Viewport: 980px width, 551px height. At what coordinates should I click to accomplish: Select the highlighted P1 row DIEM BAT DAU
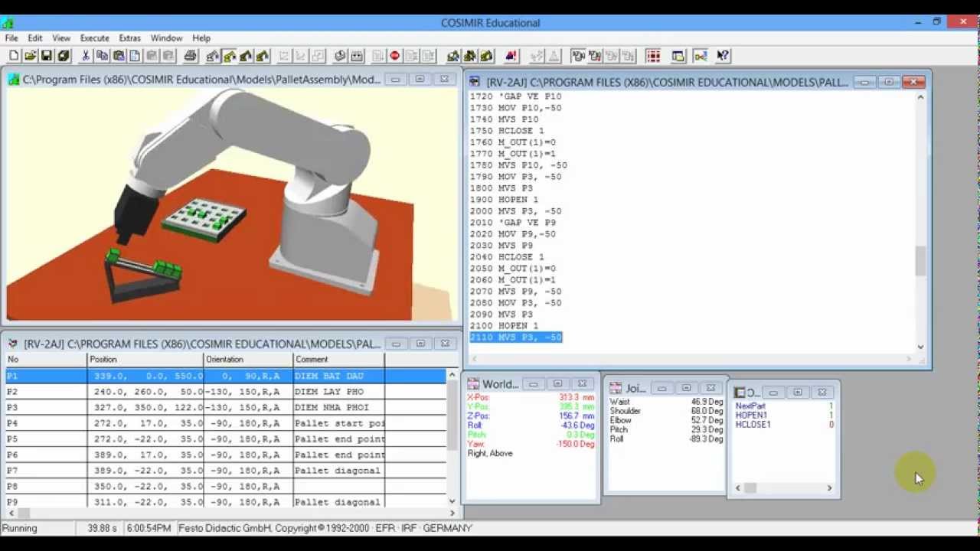pos(226,376)
